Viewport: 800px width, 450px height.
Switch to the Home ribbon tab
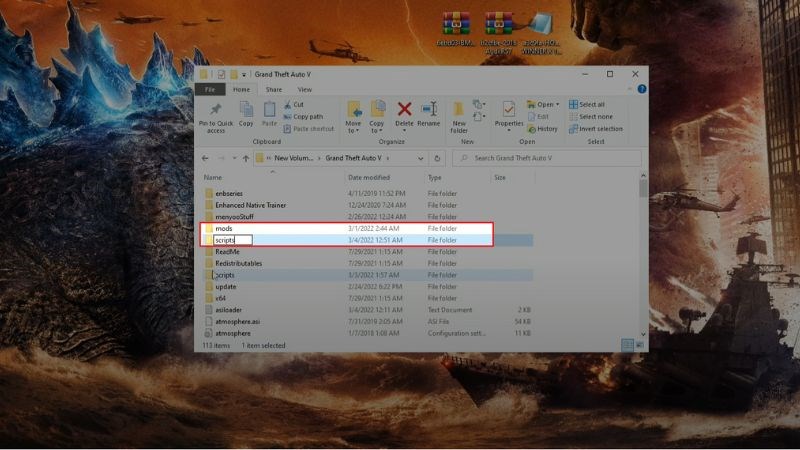(241, 89)
